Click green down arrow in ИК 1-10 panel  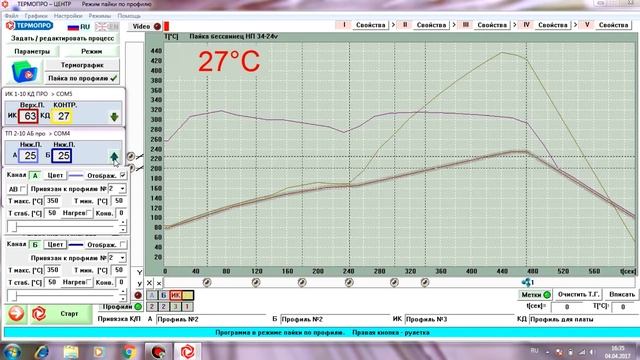click(x=114, y=117)
